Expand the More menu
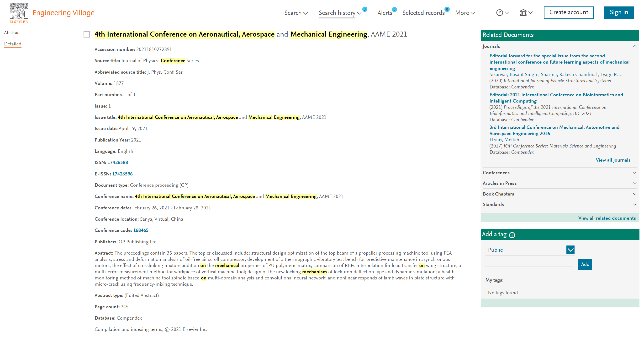644x338 pixels. (x=465, y=13)
